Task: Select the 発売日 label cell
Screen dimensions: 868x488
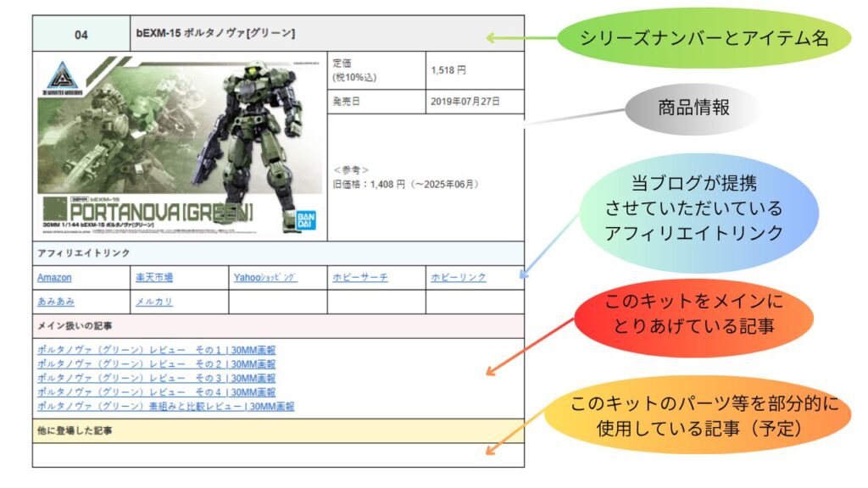Action: (376, 102)
